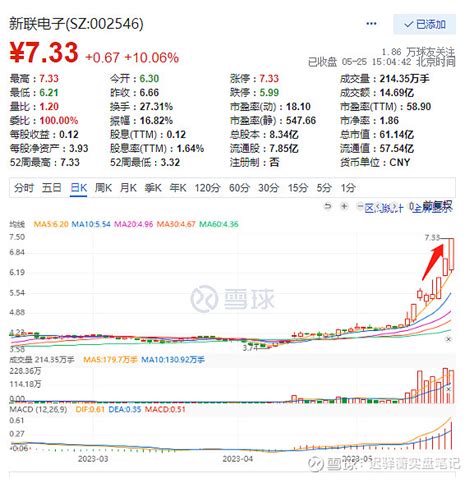Select the 日K chart tab
Viewport: 474px width, 478px height.
(x=79, y=188)
